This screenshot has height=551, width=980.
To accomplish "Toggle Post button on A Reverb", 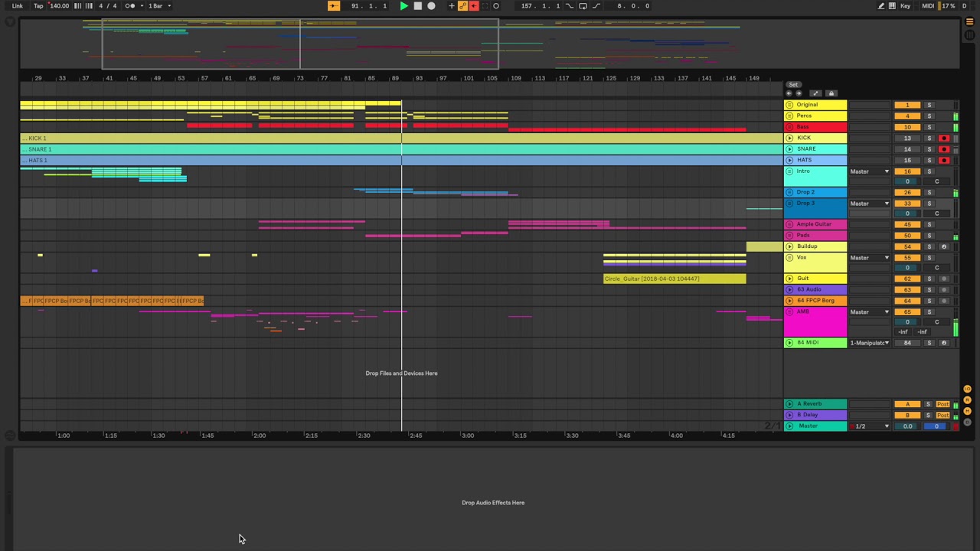I will pos(942,404).
